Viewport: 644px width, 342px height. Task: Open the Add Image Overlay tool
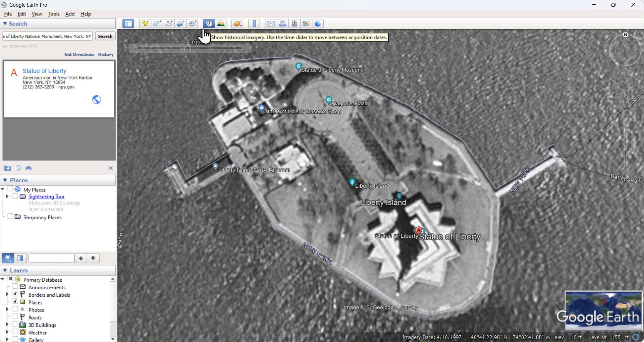180,23
